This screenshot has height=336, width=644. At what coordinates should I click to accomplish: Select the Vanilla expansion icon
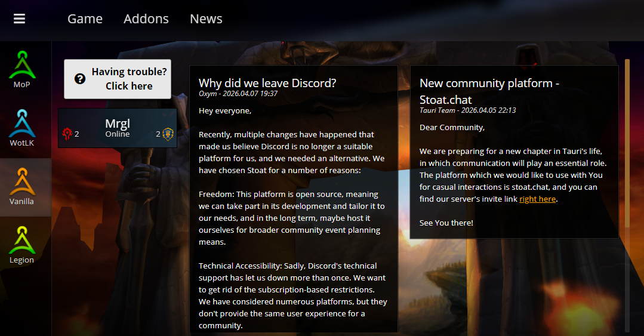tap(22, 181)
